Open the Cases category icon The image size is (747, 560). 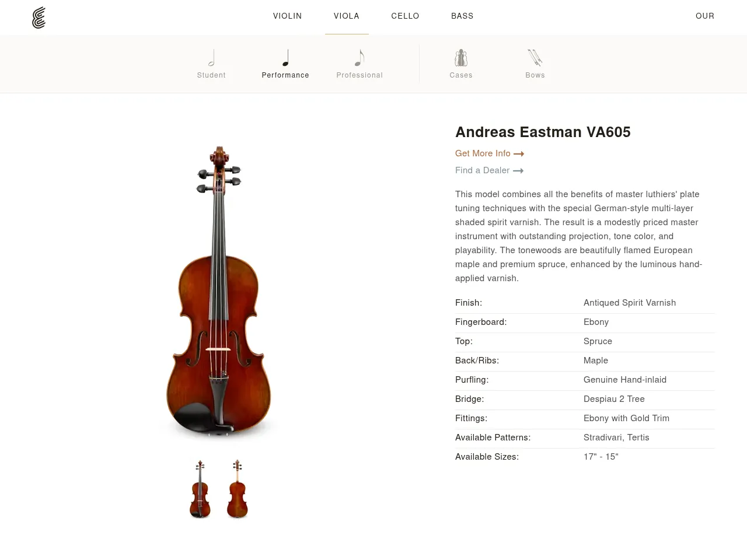[461, 58]
